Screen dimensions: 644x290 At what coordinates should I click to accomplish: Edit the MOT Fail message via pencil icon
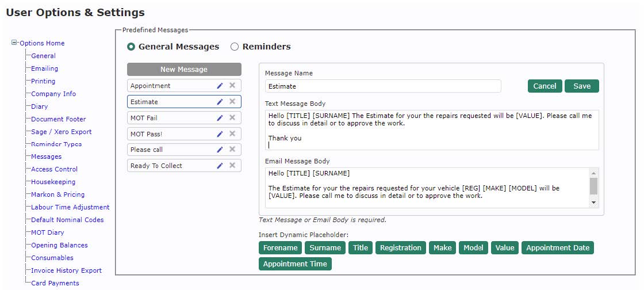(220, 118)
